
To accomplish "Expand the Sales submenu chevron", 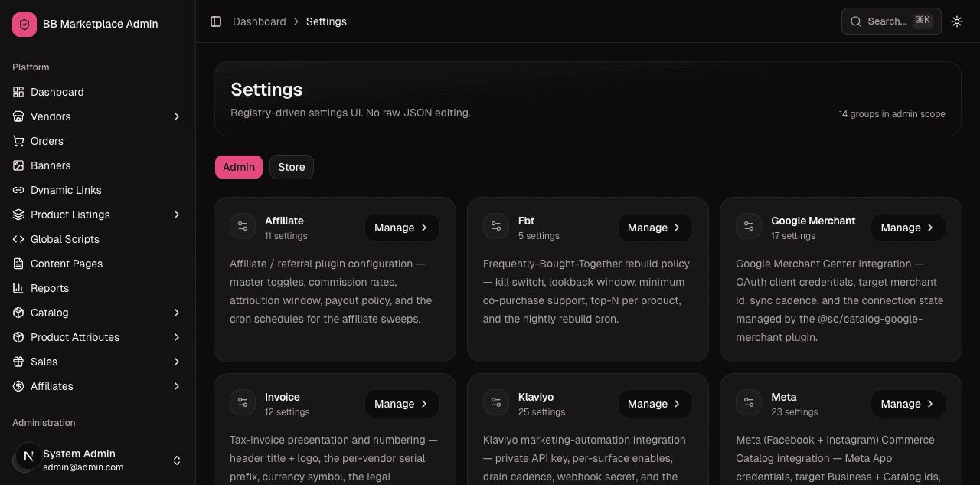I will pyautogui.click(x=177, y=362).
